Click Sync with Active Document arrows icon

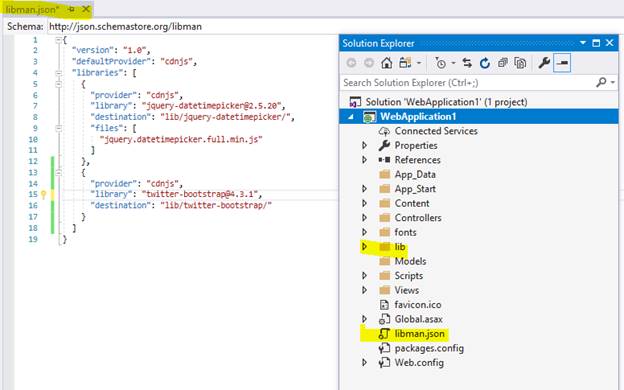(467, 63)
